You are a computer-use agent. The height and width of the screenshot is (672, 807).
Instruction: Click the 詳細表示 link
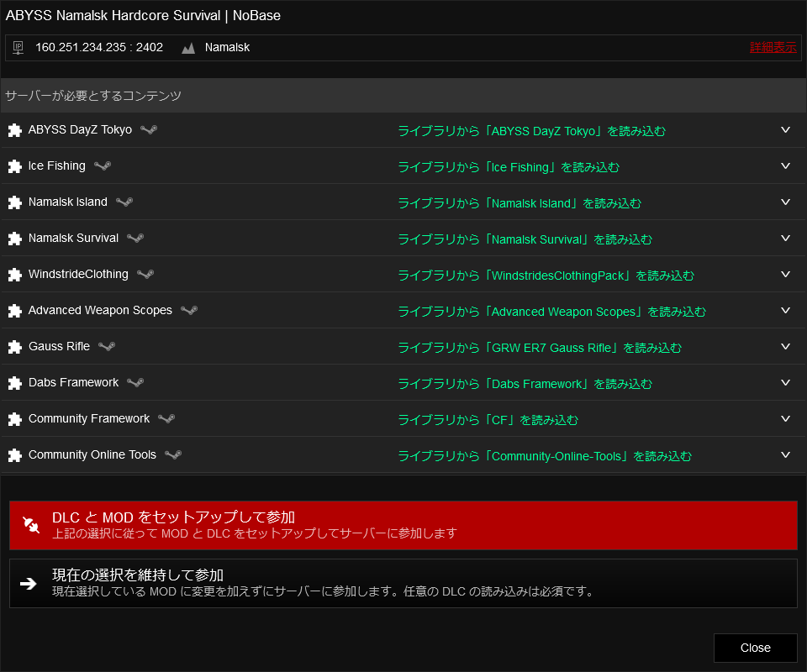pos(773,47)
